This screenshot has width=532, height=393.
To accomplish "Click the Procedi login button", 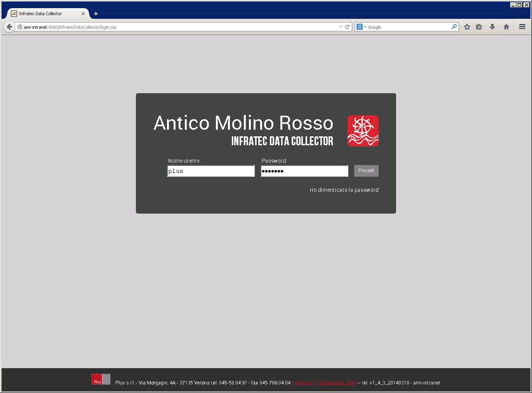I will (366, 171).
